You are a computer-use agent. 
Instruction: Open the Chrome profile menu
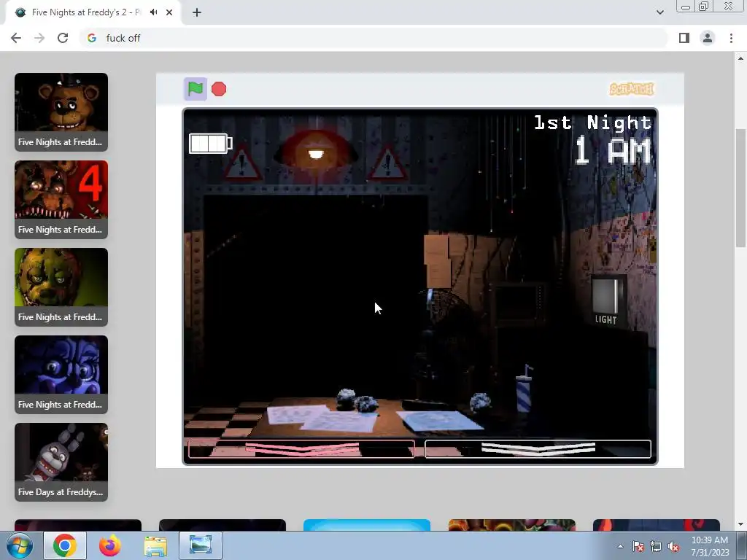[708, 38]
